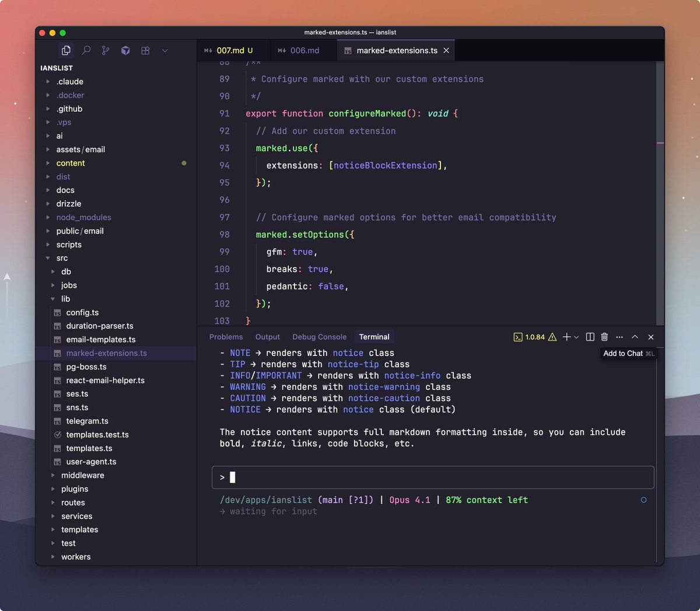700x611 pixels.
Task: Split the terminal pane
Action: 590,337
